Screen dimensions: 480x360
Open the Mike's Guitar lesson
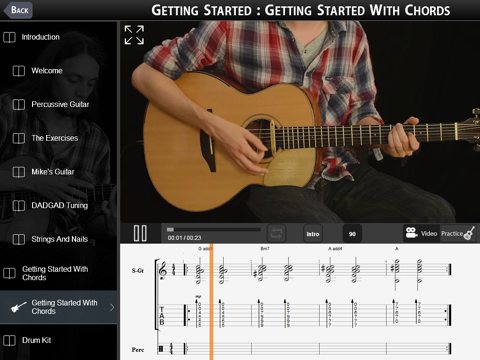point(59,172)
